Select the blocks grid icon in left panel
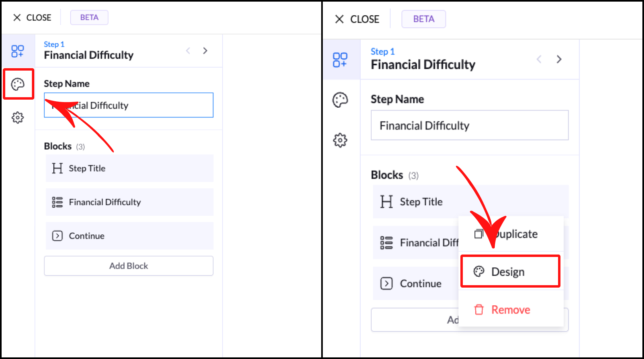This screenshot has height=359, width=644. tap(18, 51)
